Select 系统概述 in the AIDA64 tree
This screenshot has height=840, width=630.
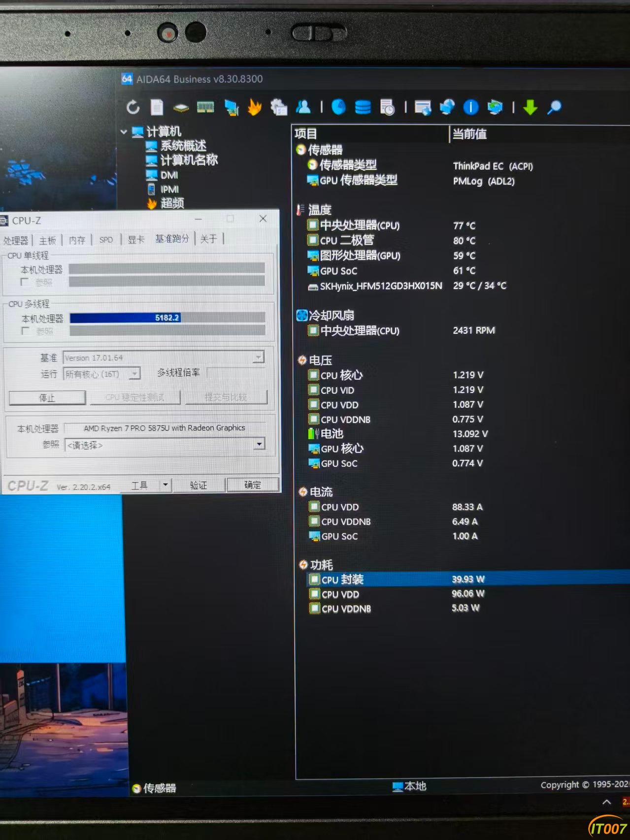tap(176, 146)
